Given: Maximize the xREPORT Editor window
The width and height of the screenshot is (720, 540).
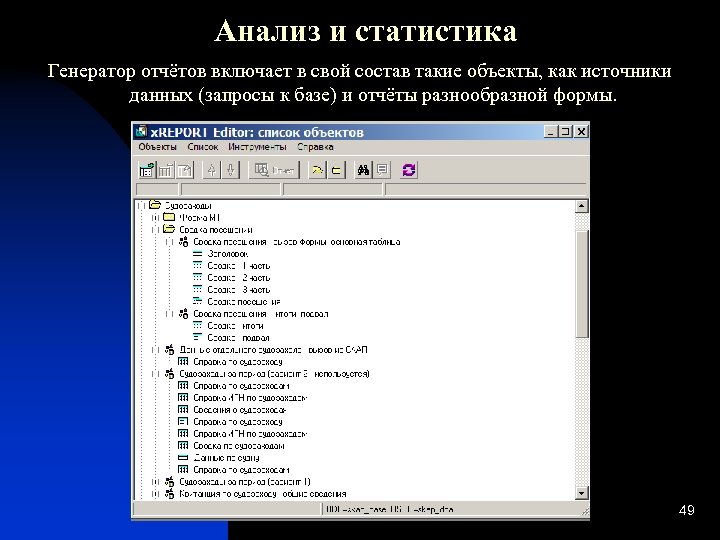Looking at the screenshot, I should [x=565, y=132].
